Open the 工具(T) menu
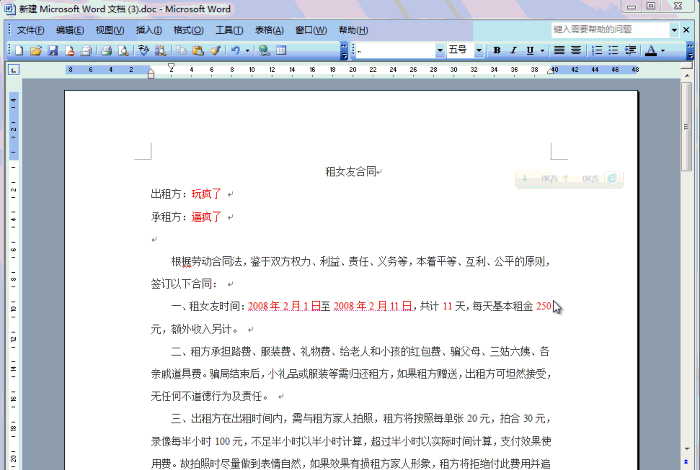 click(x=229, y=30)
